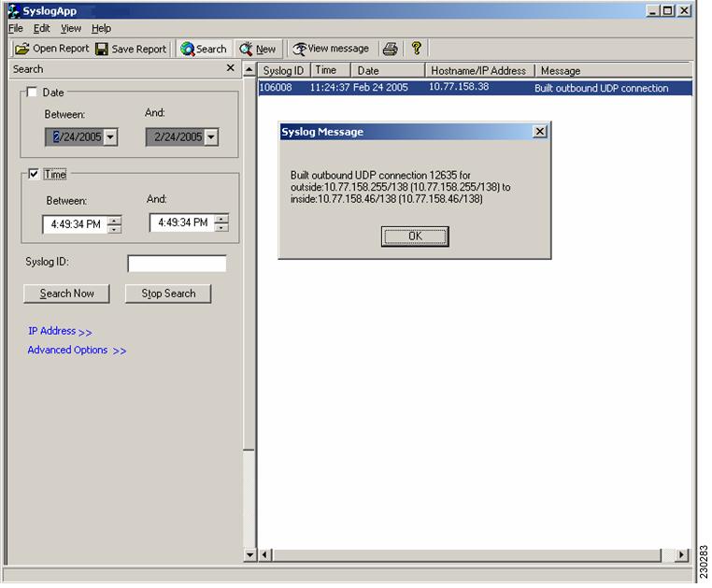Open Report from the toolbar
Image resolution: width=712 pixels, height=588 pixels.
(51, 49)
